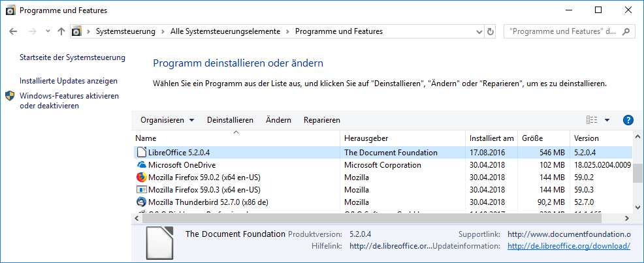Open Windows-Features aktivieren oder deaktivieren
The height and width of the screenshot is (263, 644).
tap(69, 101)
